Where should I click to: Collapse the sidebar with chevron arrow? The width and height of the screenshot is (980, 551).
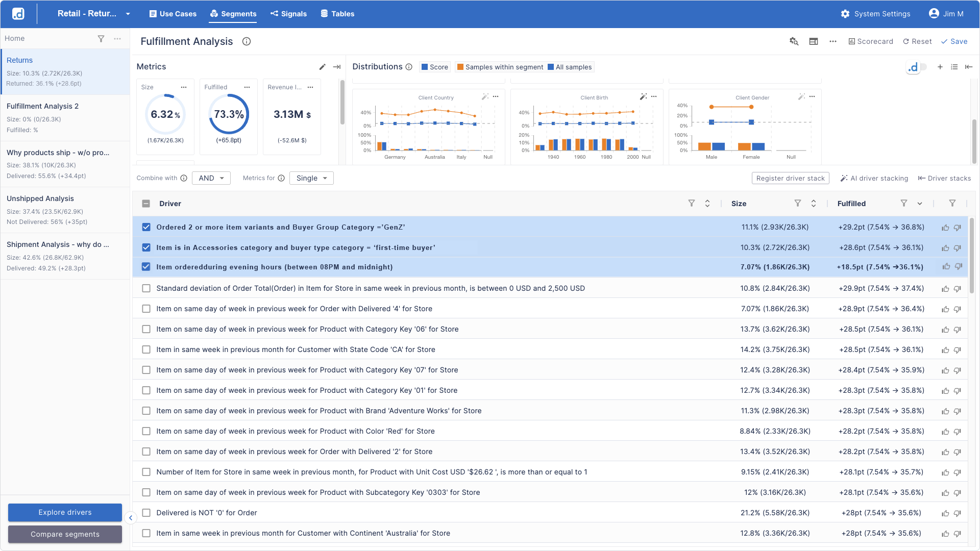(x=131, y=518)
